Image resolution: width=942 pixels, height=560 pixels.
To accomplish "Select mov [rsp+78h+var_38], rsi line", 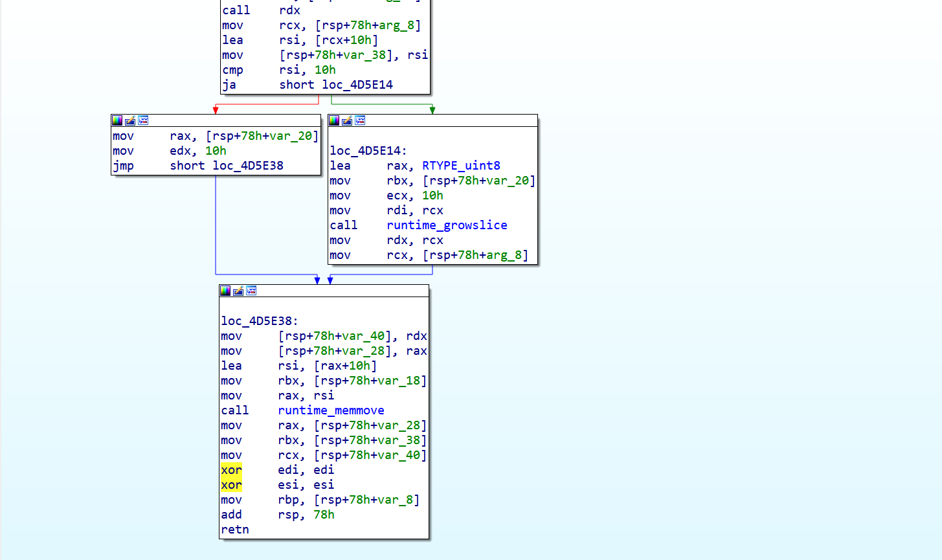I will pyautogui.click(x=325, y=55).
